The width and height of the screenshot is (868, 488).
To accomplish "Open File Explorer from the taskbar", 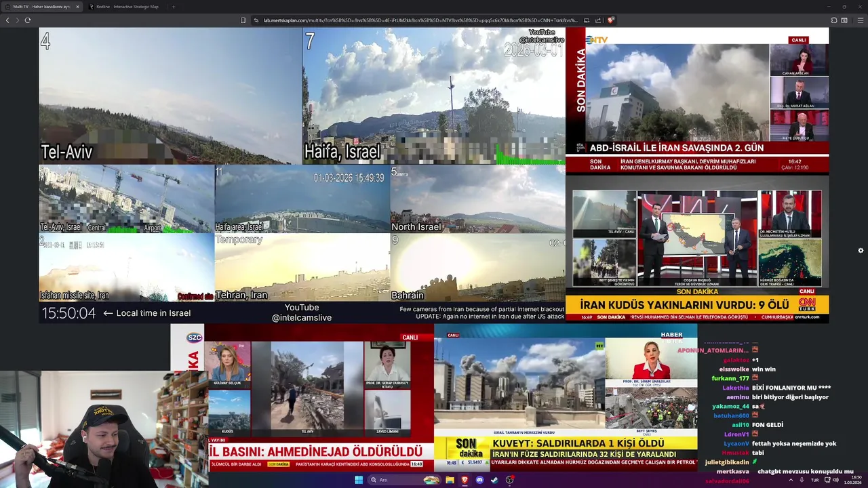I will [x=450, y=480].
